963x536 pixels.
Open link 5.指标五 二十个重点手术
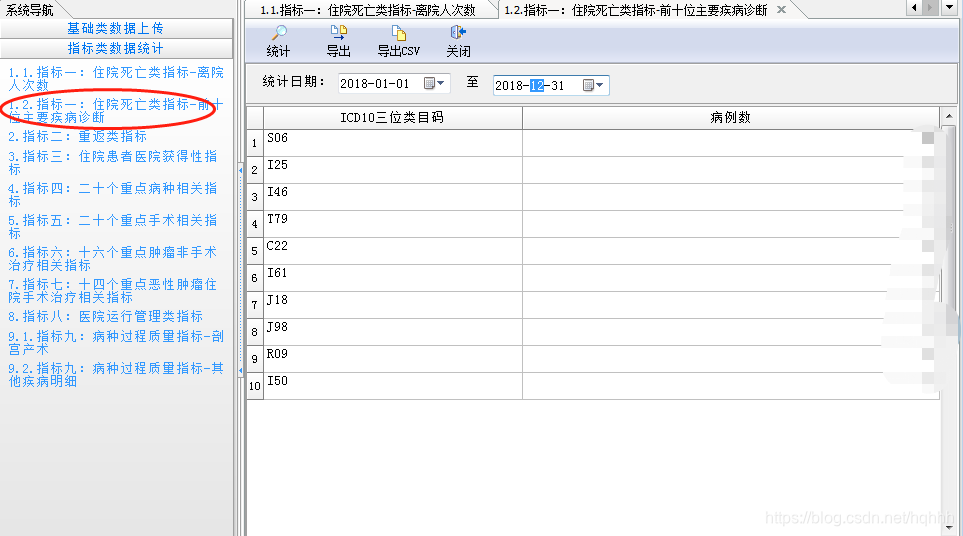coord(113,226)
